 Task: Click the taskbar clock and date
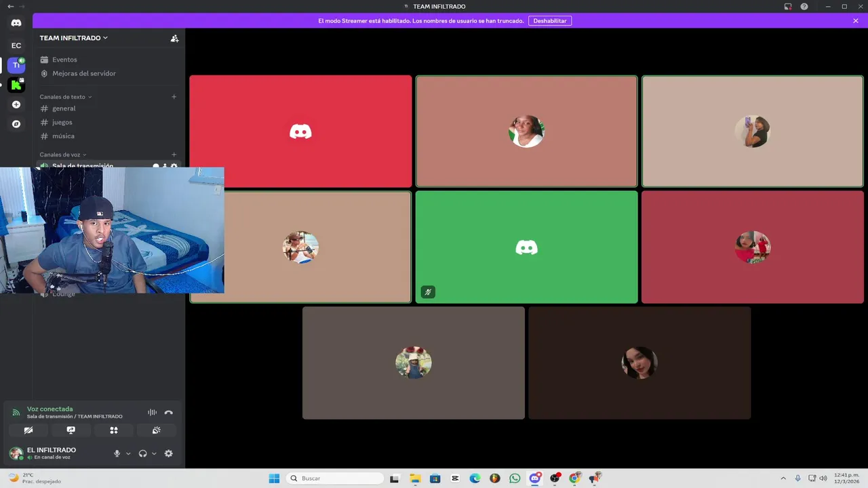[846, 478]
